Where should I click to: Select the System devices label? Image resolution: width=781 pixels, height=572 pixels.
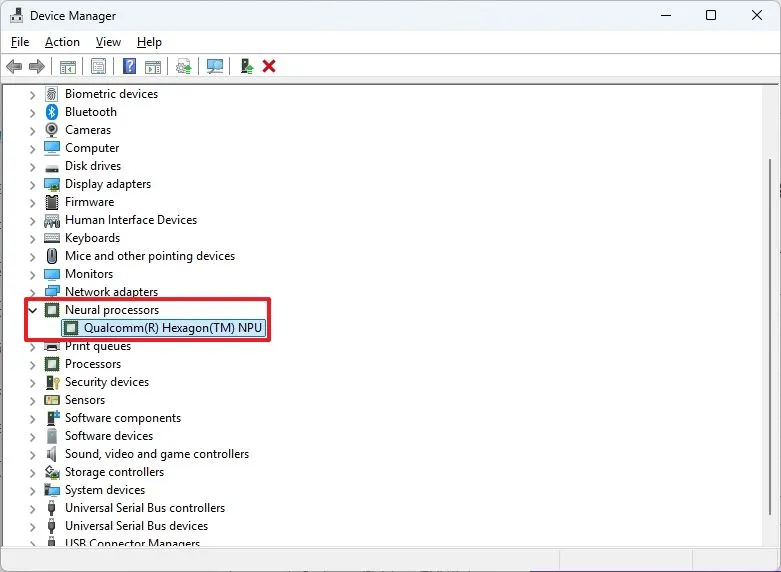click(105, 490)
